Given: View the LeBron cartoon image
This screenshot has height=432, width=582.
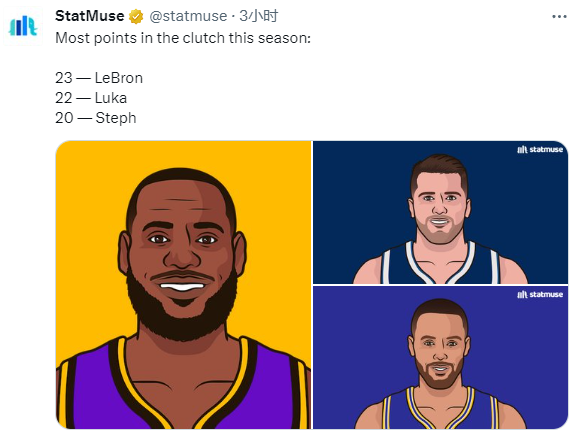Looking at the screenshot, I should pos(183,285).
